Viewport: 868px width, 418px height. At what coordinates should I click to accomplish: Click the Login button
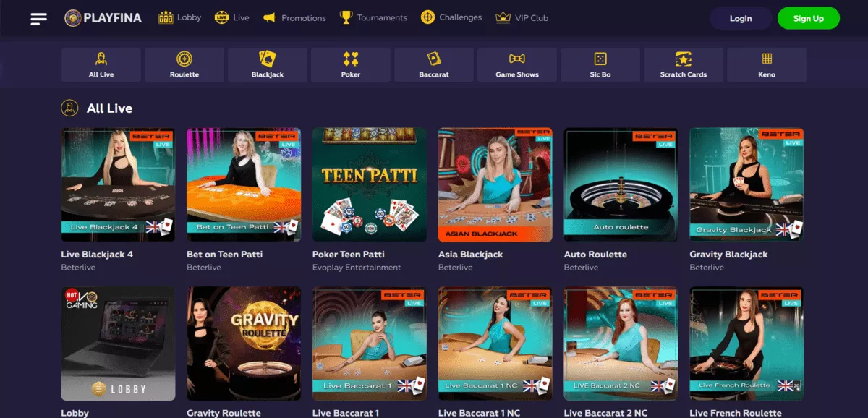pyautogui.click(x=741, y=18)
